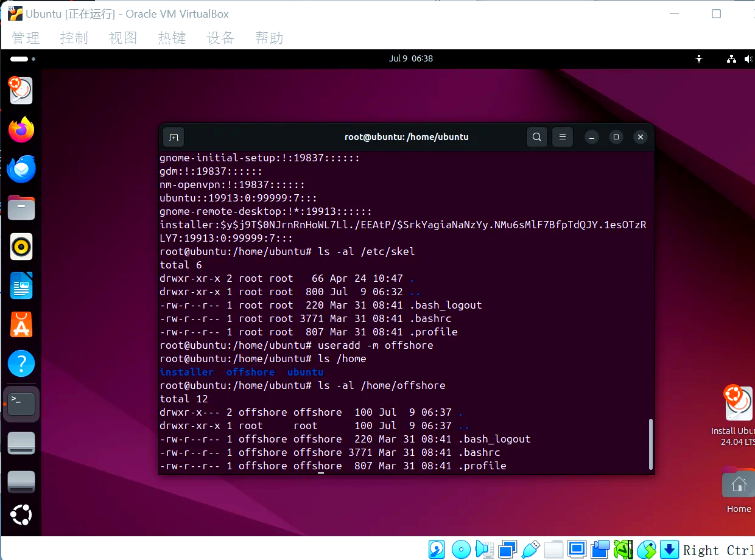Click the terminal vertical scrollbar
The image size is (755, 560).
(x=651, y=444)
